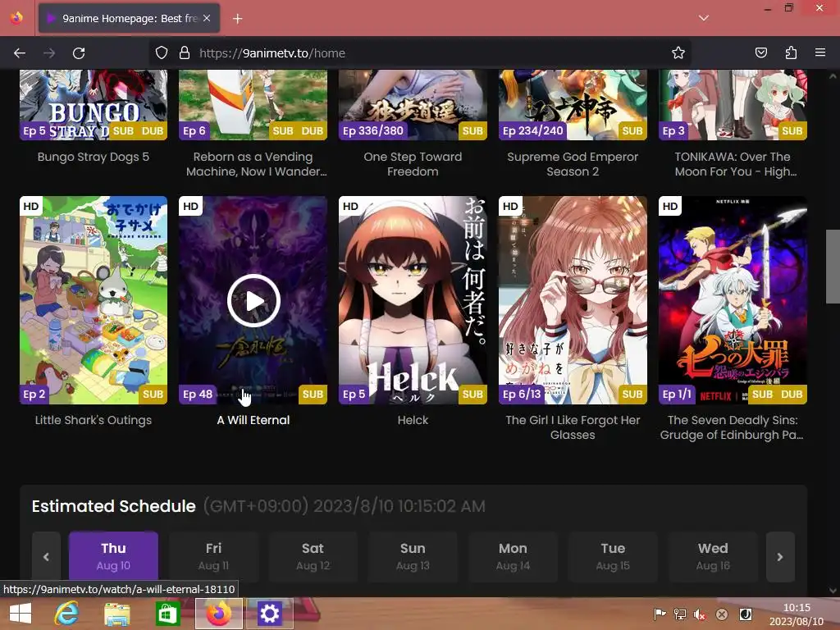Open the tracking protection shield icon
Image resolution: width=840 pixels, height=630 pixels.
[162, 53]
